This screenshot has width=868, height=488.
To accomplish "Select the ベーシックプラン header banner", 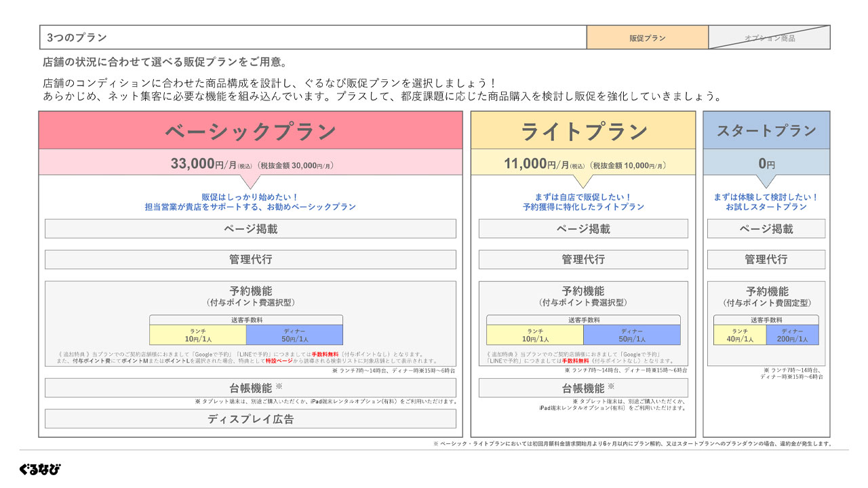I will tap(250, 131).
